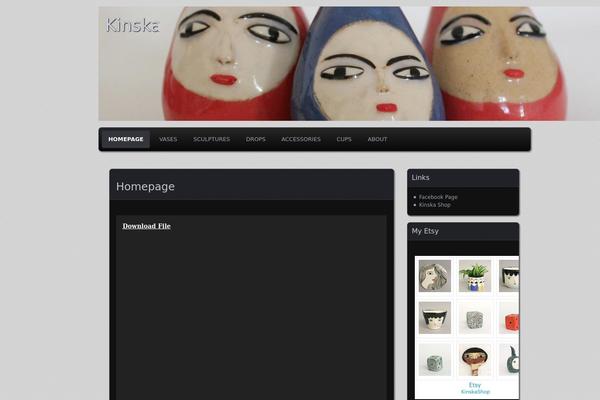This screenshot has width=600, height=400.
Task: Click the ceramic faces header banner
Action: (x=349, y=64)
